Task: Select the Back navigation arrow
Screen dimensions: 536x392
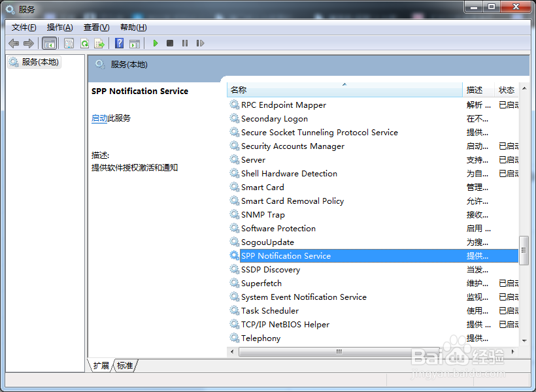Action: pos(13,43)
